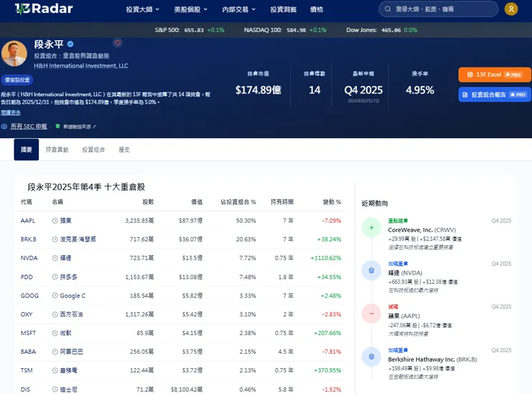
Task: Click the 13F Excel PRO button
Action: 495,75
